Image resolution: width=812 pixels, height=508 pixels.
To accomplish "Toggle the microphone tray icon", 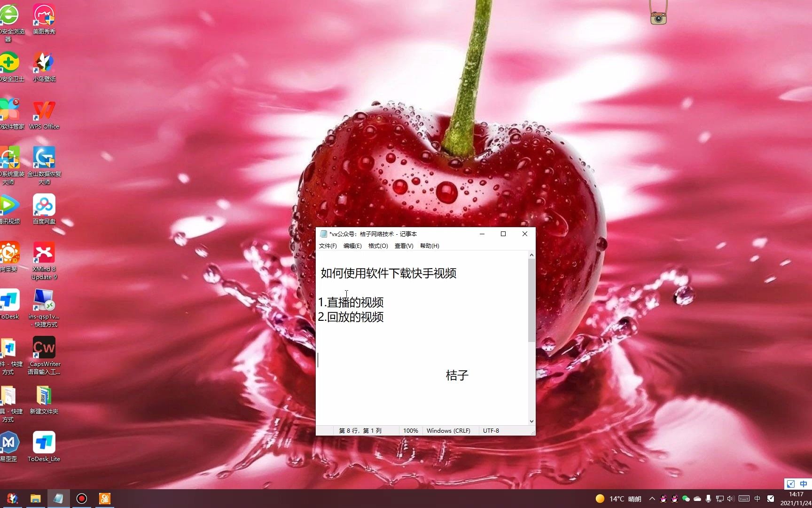I will [x=708, y=499].
